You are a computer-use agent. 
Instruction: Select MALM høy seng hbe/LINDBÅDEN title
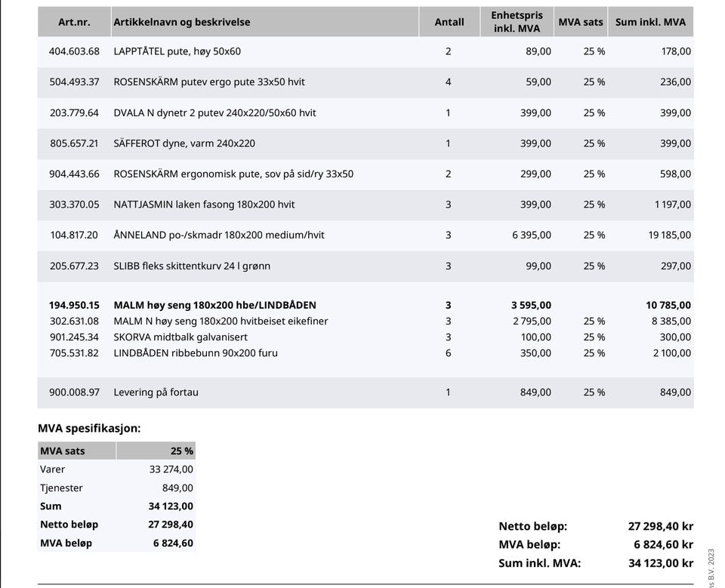[215, 305]
